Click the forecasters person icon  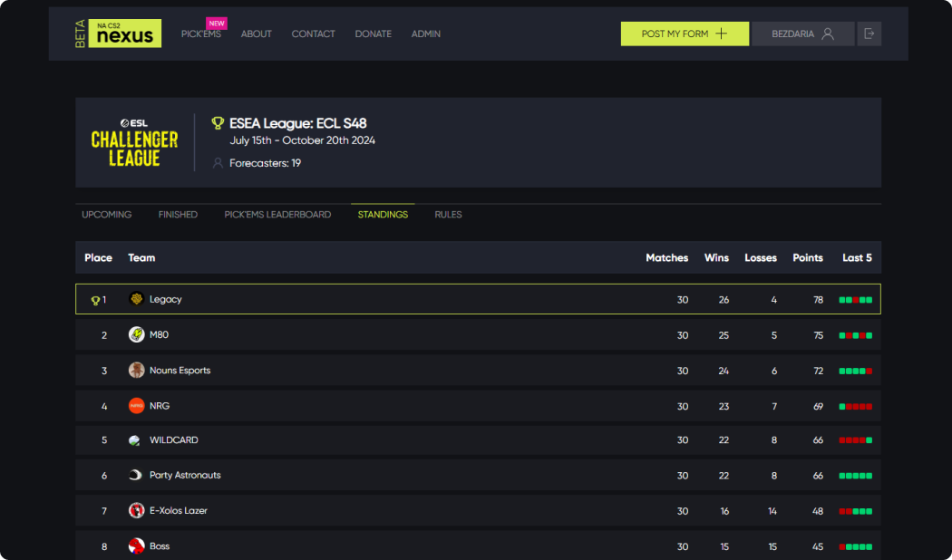[x=218, y=163]
